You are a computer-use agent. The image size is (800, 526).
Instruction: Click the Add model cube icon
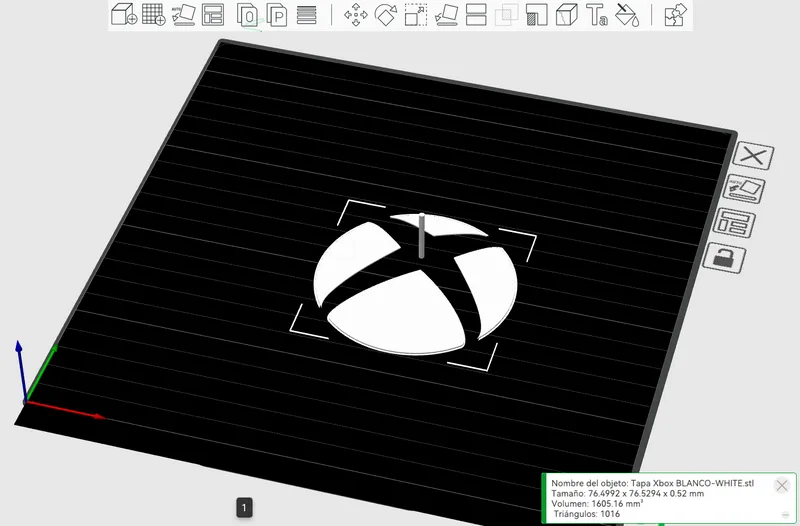pyautogui.click(x=124, y=14)
